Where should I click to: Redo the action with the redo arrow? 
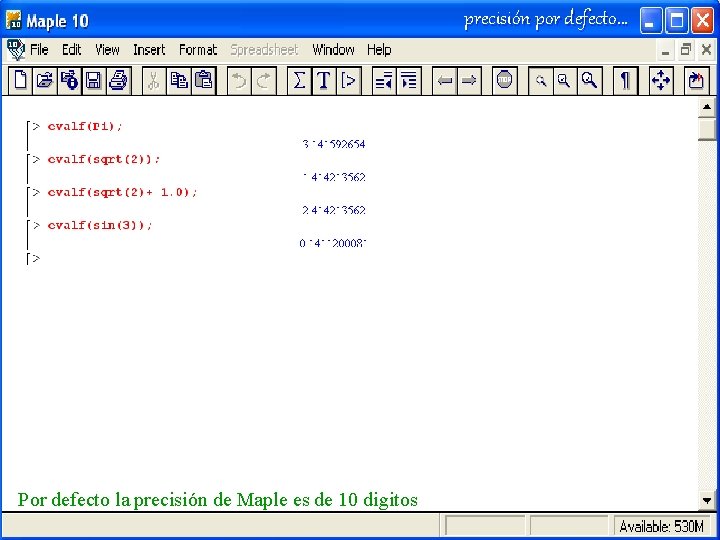coord(264,81)
